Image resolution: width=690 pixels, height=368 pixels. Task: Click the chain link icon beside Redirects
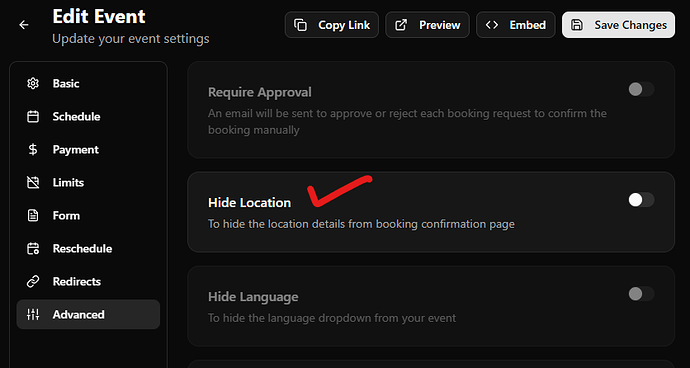coord(33,282)
